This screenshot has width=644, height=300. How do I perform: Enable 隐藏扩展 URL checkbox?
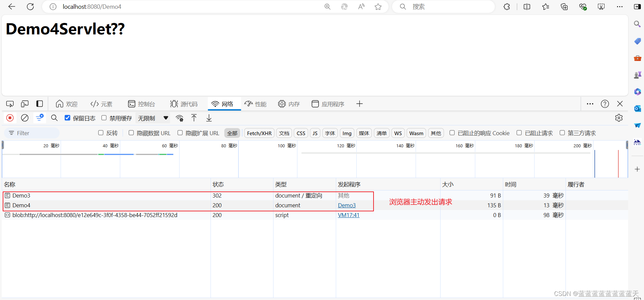[180, 133]
